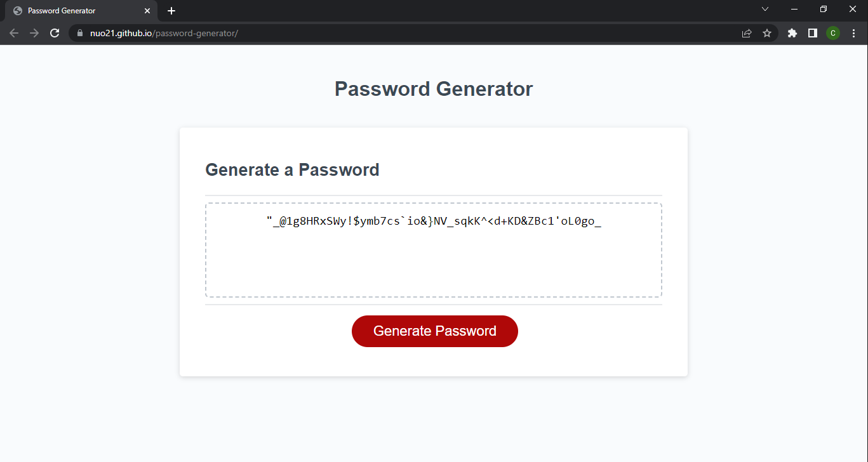This screenshot has height=462, width=868.
Task: Click the white card containing the generator
Action: (x=434, y=251)
